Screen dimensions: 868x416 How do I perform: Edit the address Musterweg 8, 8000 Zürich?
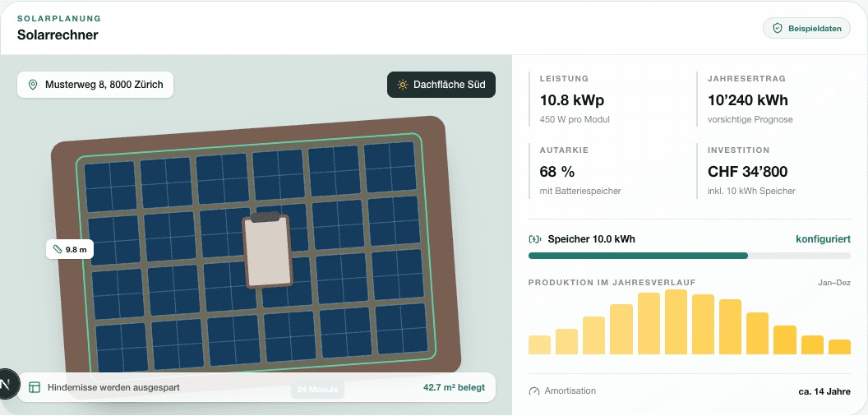[x=95, y=85]
